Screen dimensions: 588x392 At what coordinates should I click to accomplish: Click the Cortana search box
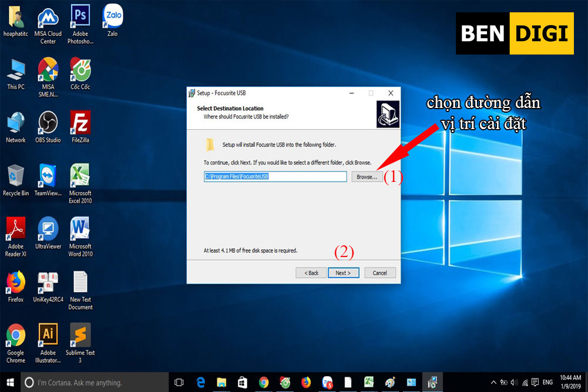tap(95, 382)
